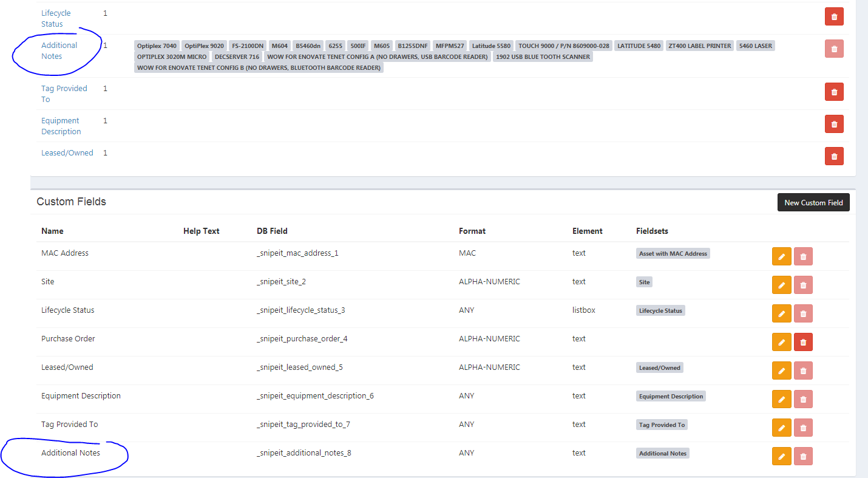The image size is (868, 478).
Task: Delete the Leased/Owned fieldset
Action: 834,156
